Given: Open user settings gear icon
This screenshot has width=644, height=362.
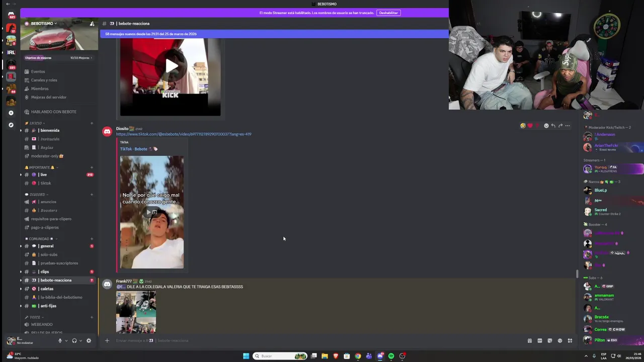Looking at the screenshot, I should click(x=89, y=340).
